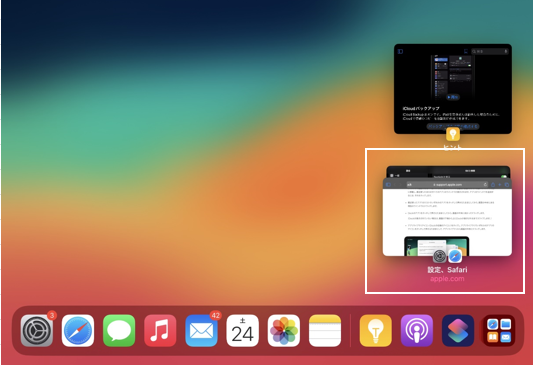Select the Safari support page thumbnail

447,217
